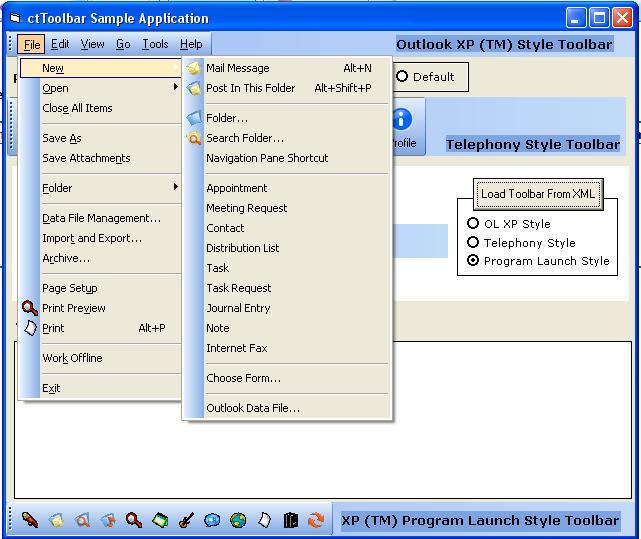The height and width of the screenshot is (539, 641).
Task: Click the magnifier icon beside Search Folder…
Action: point(194,138)
